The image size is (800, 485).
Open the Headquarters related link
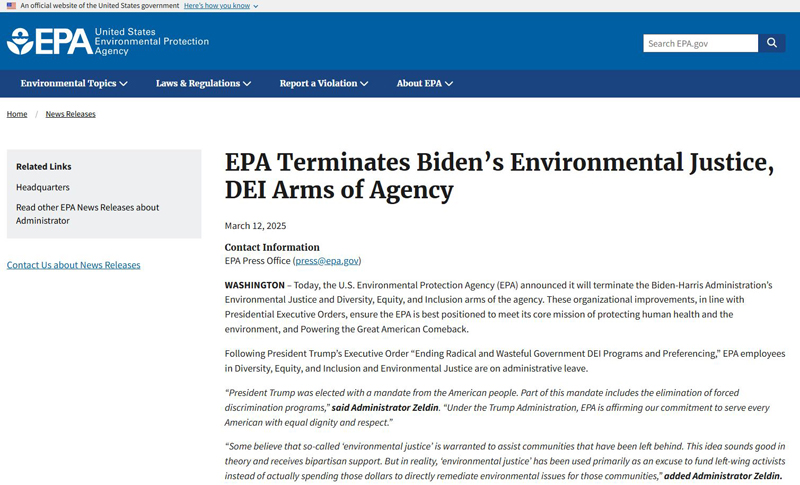coord(43,187)
